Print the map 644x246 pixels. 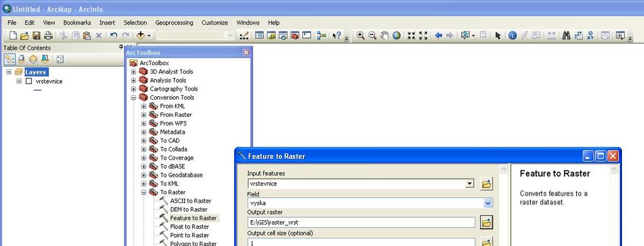[48, 36]
